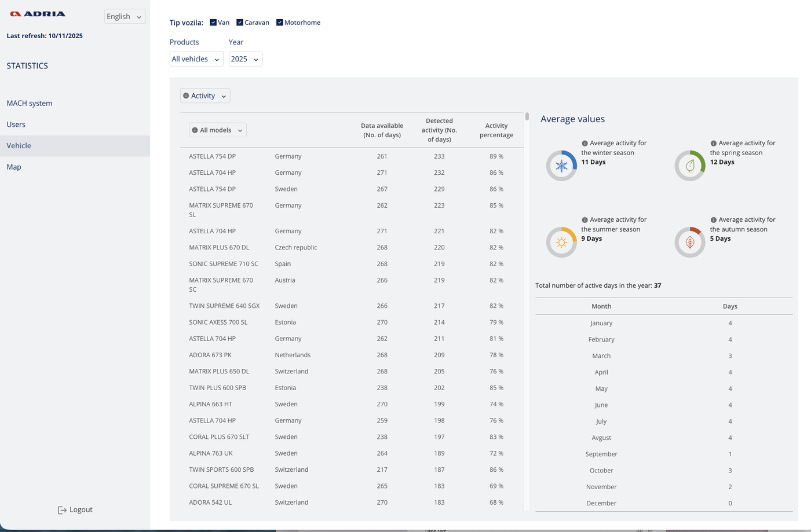Viewport: 811px width, 532px height.
Task: Expand the All models dropdown
Action: (x=218, y=130)
